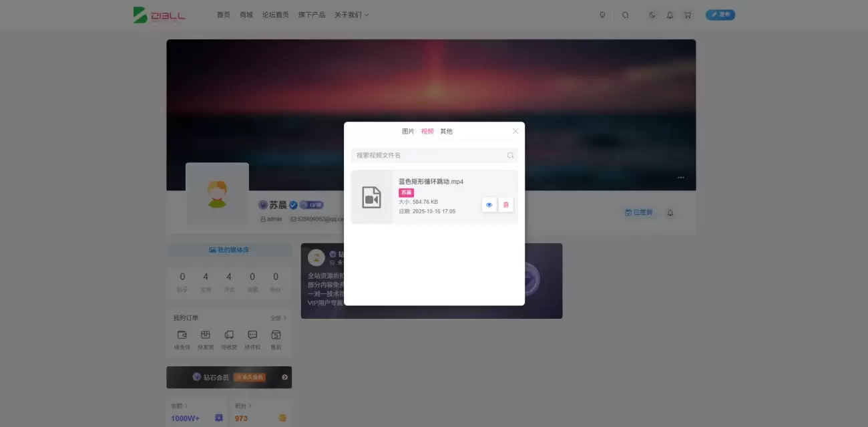
Task: Click the video file thumbnail icon
Action: 371,197
